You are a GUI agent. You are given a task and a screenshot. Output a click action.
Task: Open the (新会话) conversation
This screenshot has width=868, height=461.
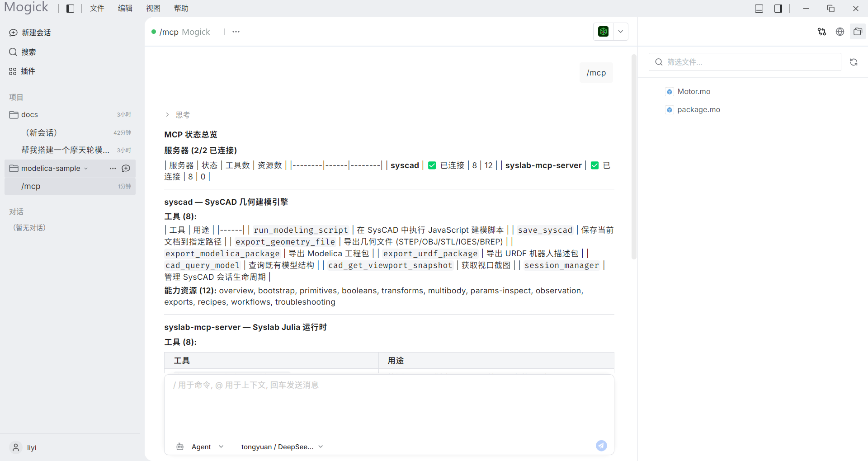pyautogui.click(x=70, y=132)
